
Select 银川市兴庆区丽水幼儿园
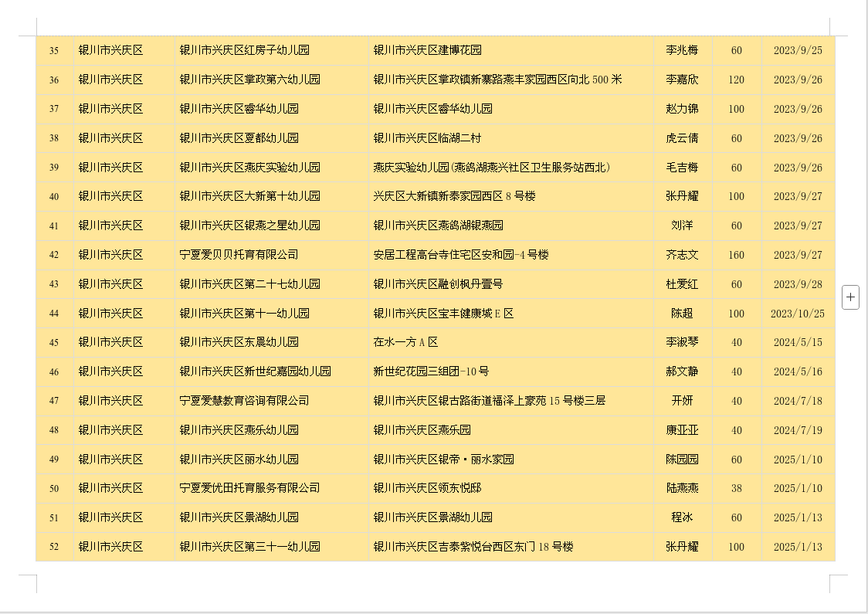pos(239,460)
